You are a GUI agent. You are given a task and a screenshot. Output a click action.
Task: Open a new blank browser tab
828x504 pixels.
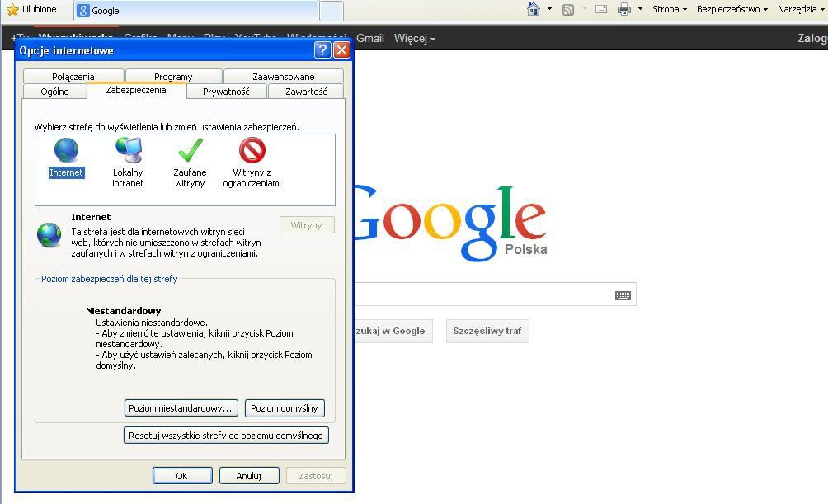tap(332, 11)
